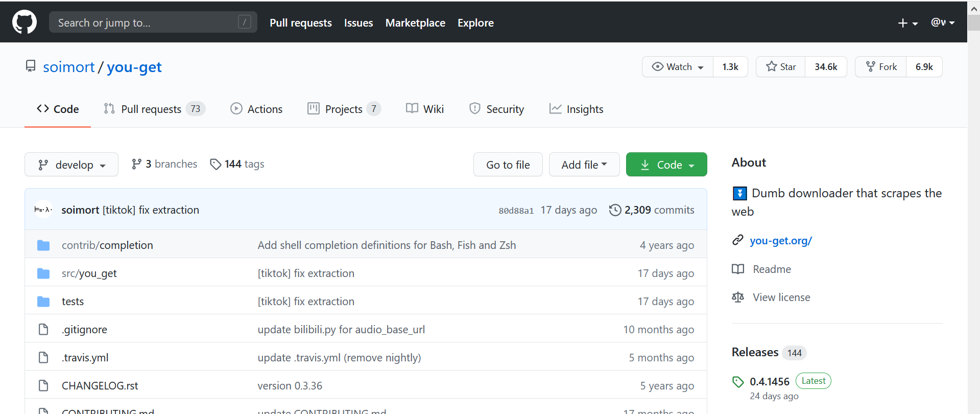
Task: Switch to the Actions tab
Action: (x=256, y=109)
